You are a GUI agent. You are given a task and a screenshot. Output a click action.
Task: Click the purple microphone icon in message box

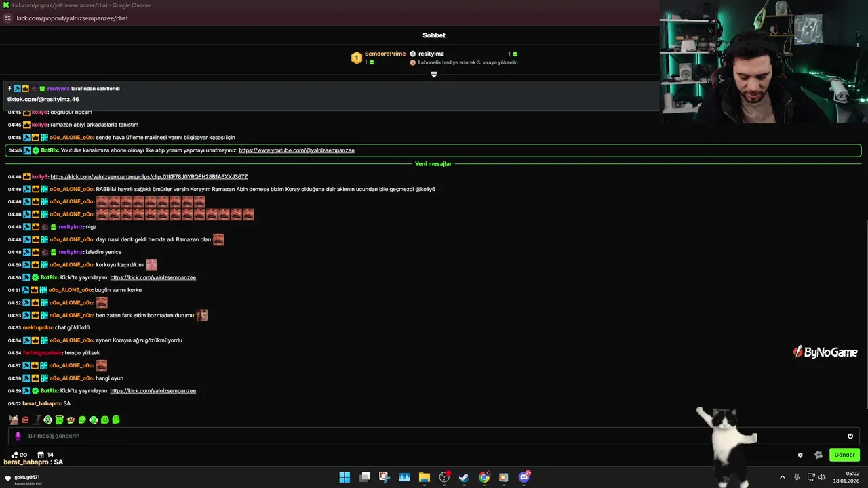[x=18, y=436]
